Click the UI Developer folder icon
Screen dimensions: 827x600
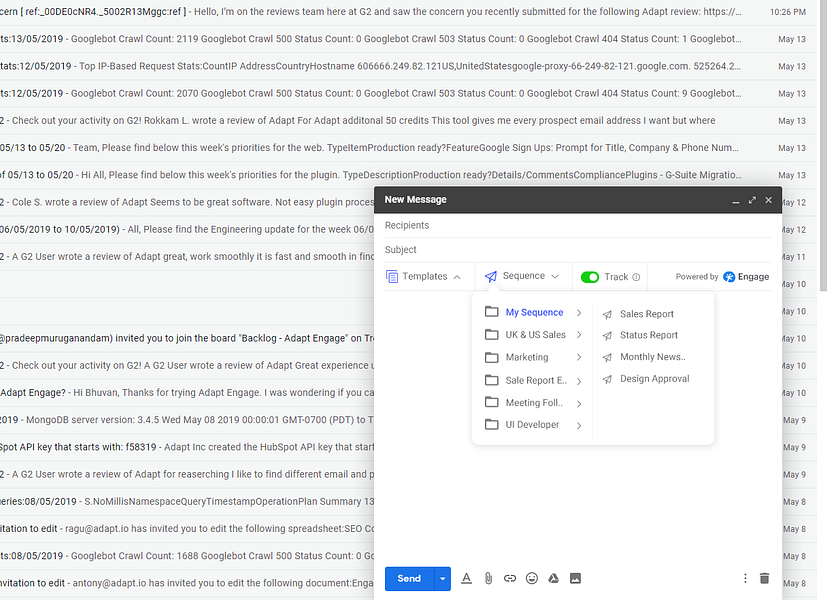(x=492, y=424)
